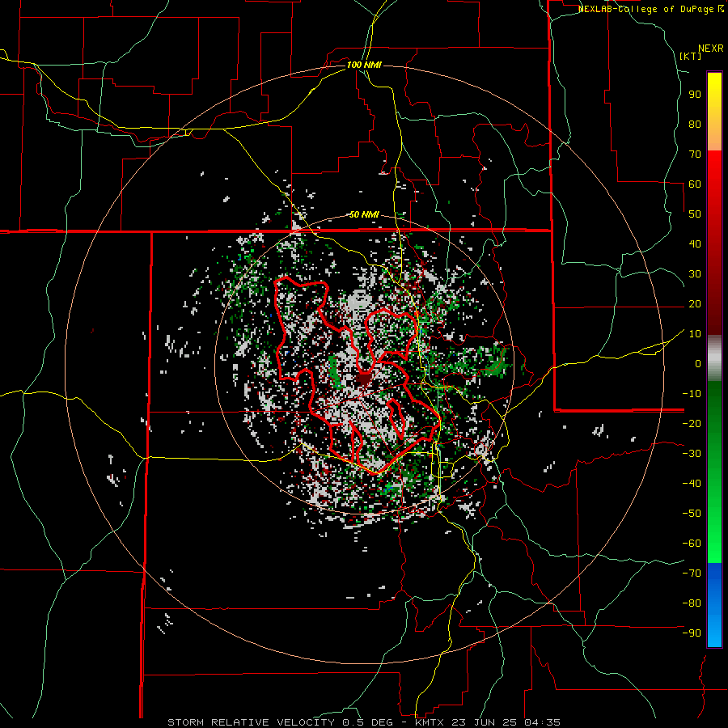Click the -20 value on velocity scale
Image resolution: width=728 pixels, height=728 pixels.
click(x=692, y=423)
